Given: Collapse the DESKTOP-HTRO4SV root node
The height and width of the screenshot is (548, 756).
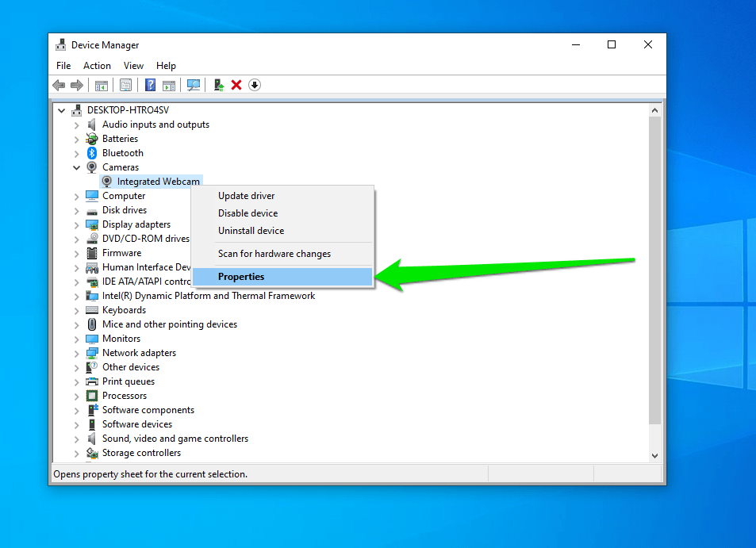Looking at the screenshot, I should [x=61, y=110].
